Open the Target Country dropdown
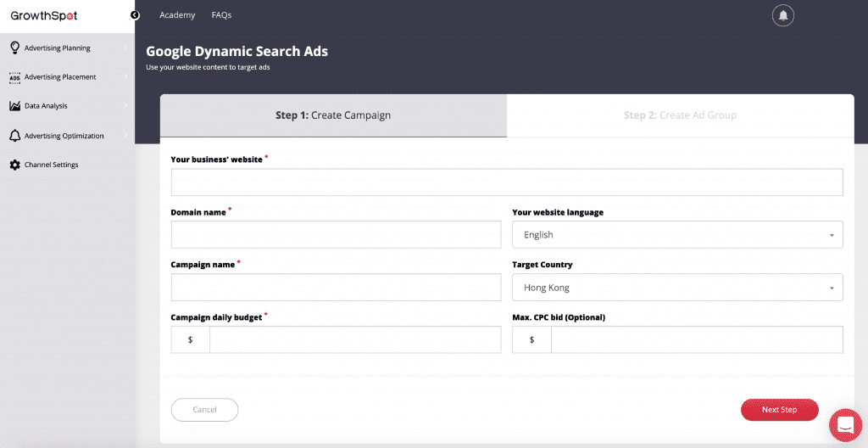 tap(677, 287)
